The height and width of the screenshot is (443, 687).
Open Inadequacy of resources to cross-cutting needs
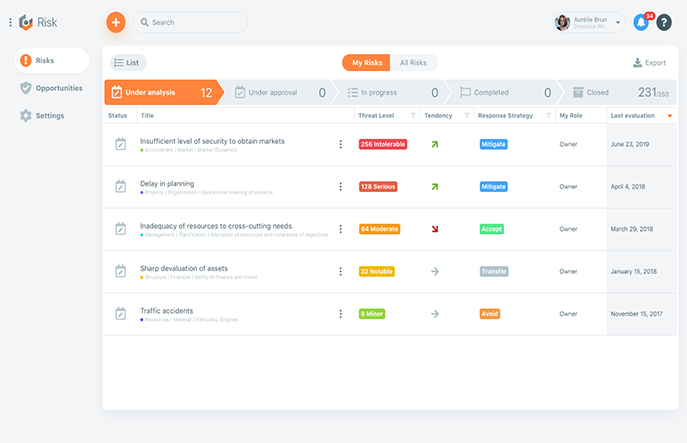tap(216, 226)
